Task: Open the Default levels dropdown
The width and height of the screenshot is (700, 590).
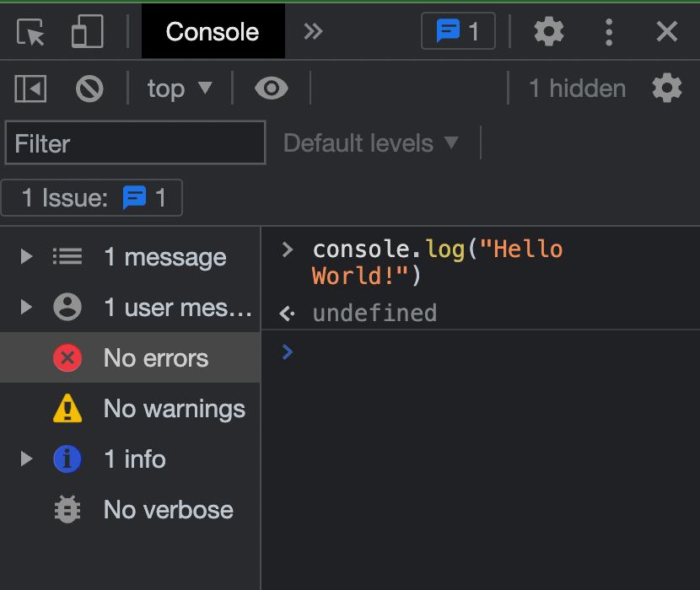Action: pyautogui.click(x=370, y=143)
